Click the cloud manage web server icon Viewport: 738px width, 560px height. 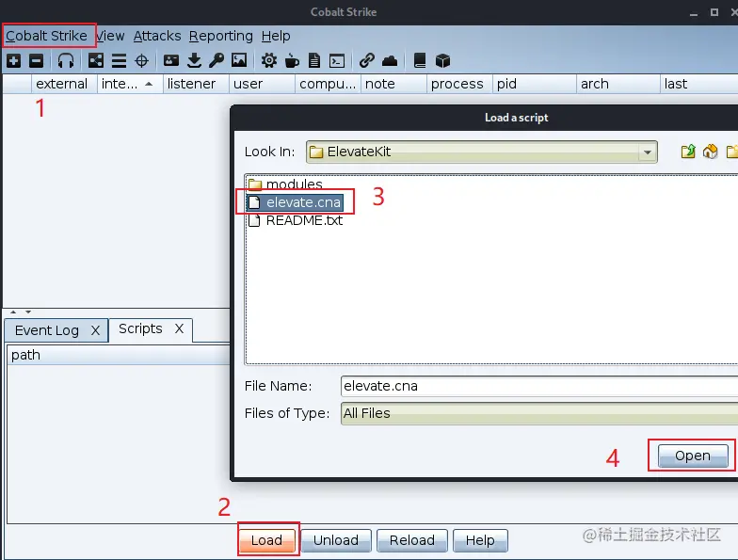click(390, 60)
